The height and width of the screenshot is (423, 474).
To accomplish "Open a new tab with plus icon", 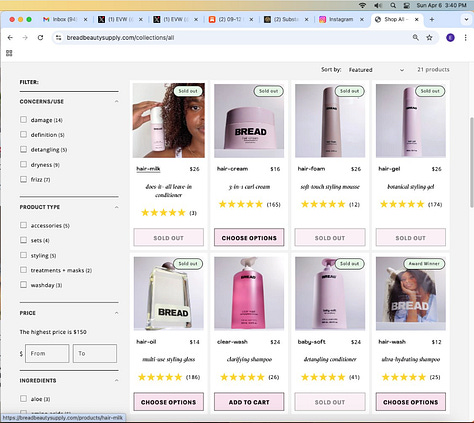I will click(x=432, y=19).
